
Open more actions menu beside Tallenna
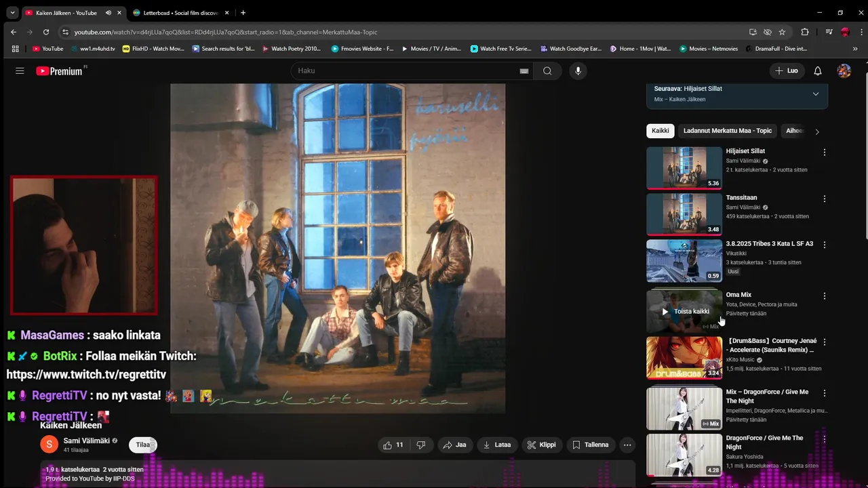(x=627, y=445)
